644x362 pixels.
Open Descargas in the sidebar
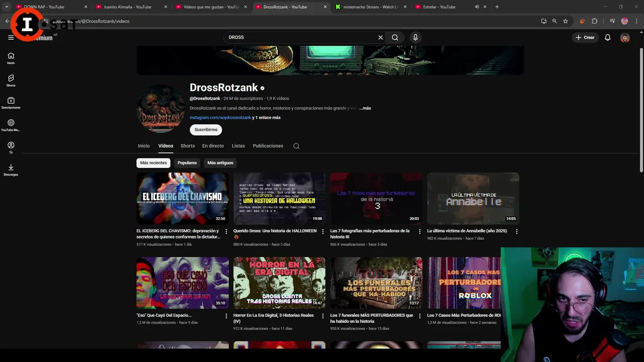click(x=11, y=170)
